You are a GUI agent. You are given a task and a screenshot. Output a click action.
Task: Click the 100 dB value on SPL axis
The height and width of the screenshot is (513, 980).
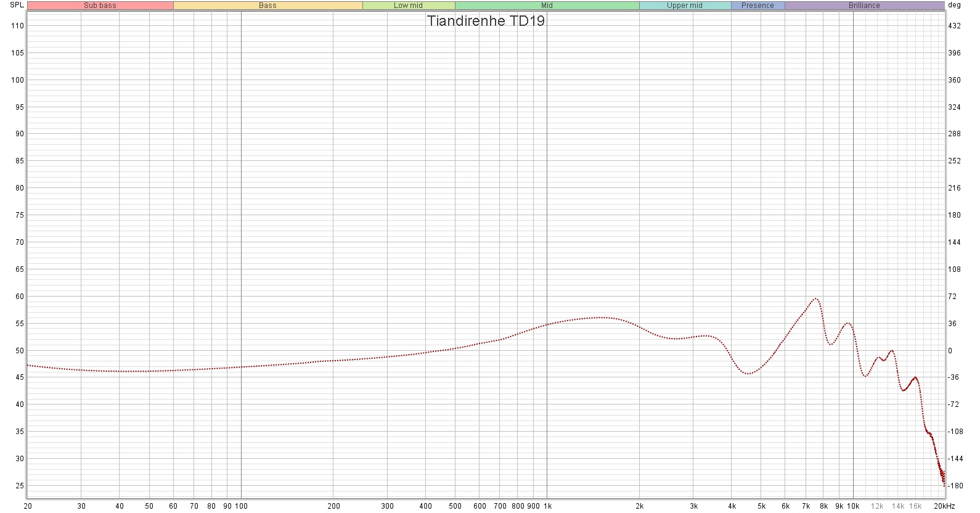(x=17, y=80)
